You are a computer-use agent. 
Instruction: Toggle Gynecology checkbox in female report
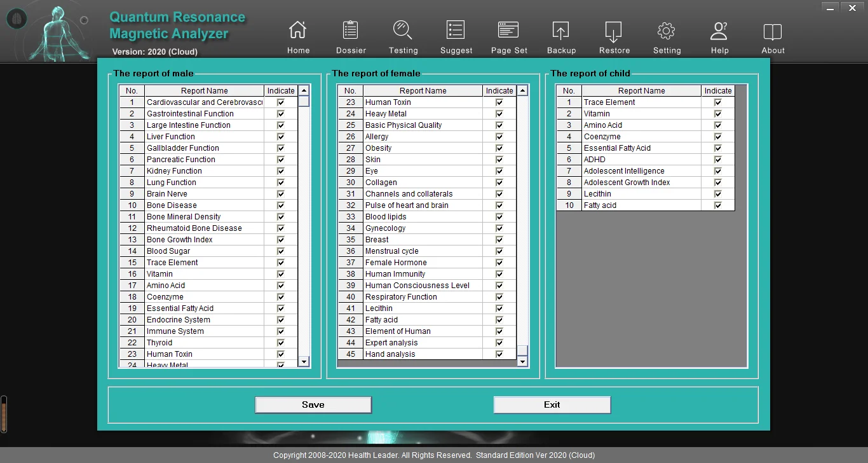(x=499, y=228)
